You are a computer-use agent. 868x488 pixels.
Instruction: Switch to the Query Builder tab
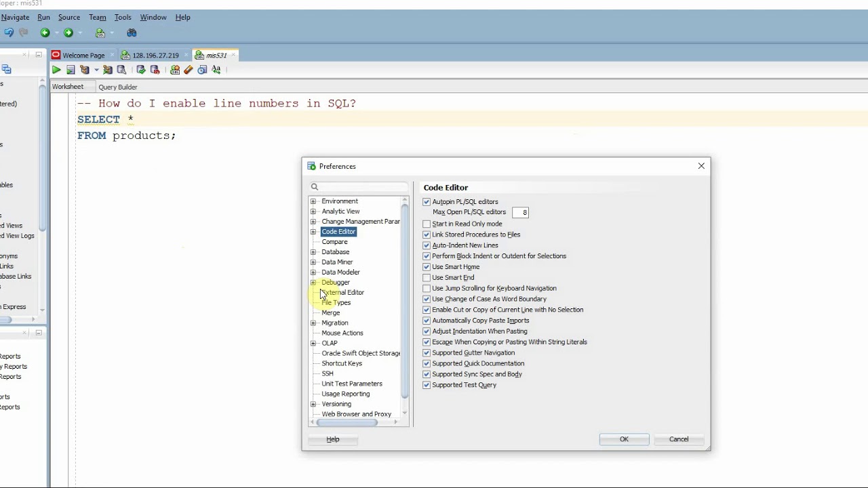[x=118, y=87]
